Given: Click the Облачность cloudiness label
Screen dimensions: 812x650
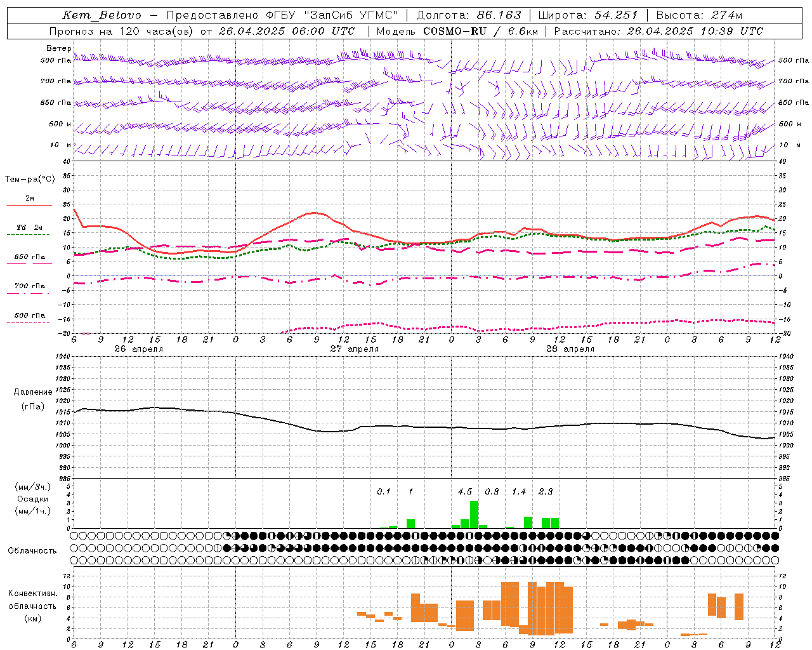Looking at the screenshot, I should 32,551.
